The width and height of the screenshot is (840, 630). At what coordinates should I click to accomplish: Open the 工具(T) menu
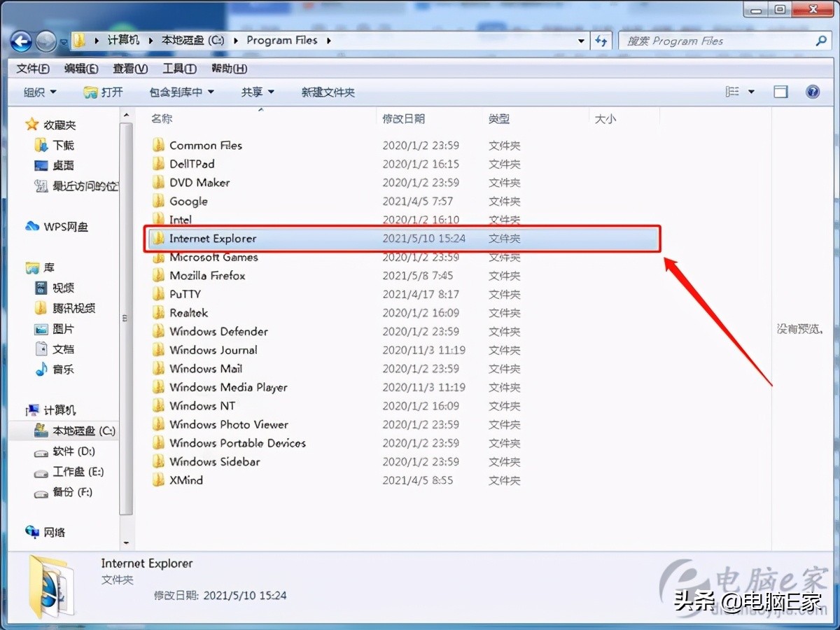179,69
